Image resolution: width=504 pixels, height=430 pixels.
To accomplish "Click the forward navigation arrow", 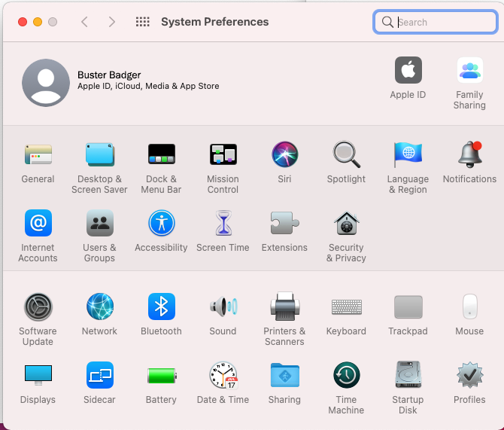I will tap(112, 22).
